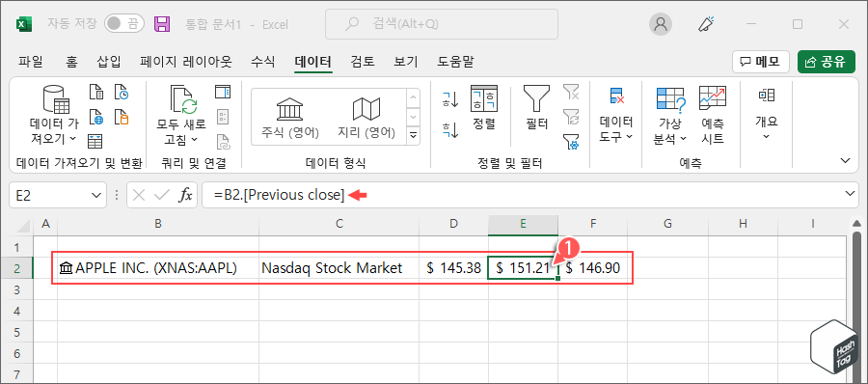Click the Edit Links icon in 쿼리 및 연결
Screen dimensions: 868x384
coord(223,141)
